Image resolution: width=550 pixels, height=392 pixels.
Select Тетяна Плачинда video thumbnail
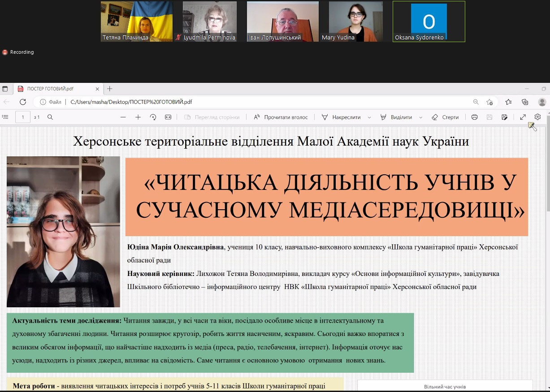(x=137, y=22)
